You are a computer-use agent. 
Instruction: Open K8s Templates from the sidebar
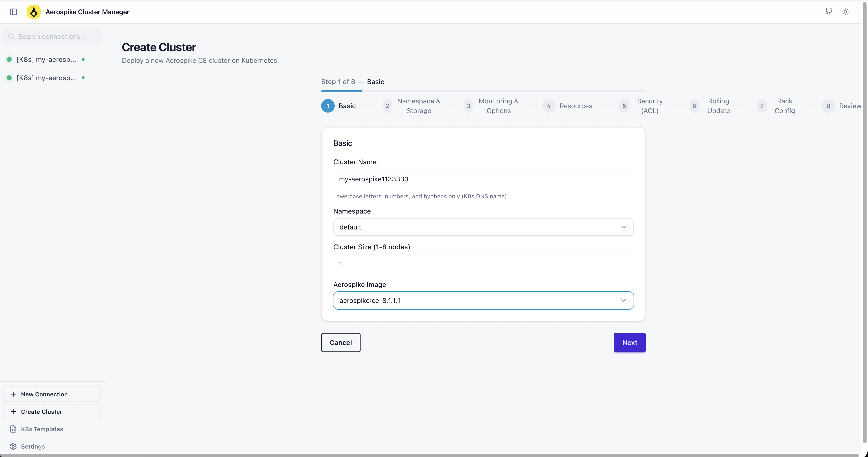(x=42, y=429)
